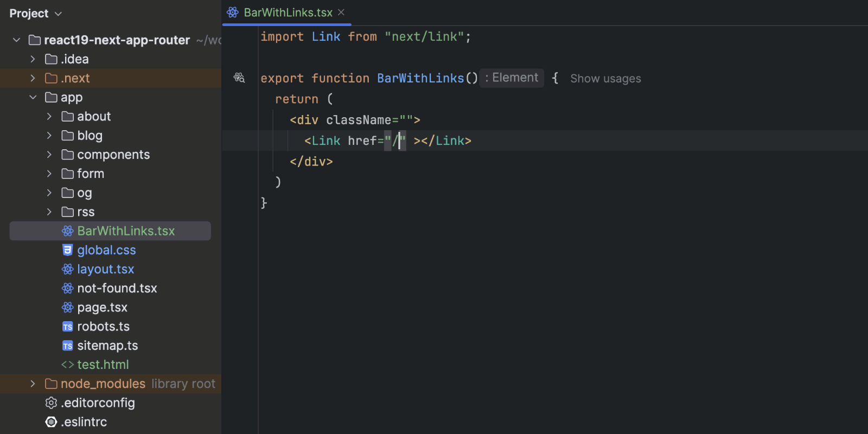Click the gutter usages icon beside export function

239,78
